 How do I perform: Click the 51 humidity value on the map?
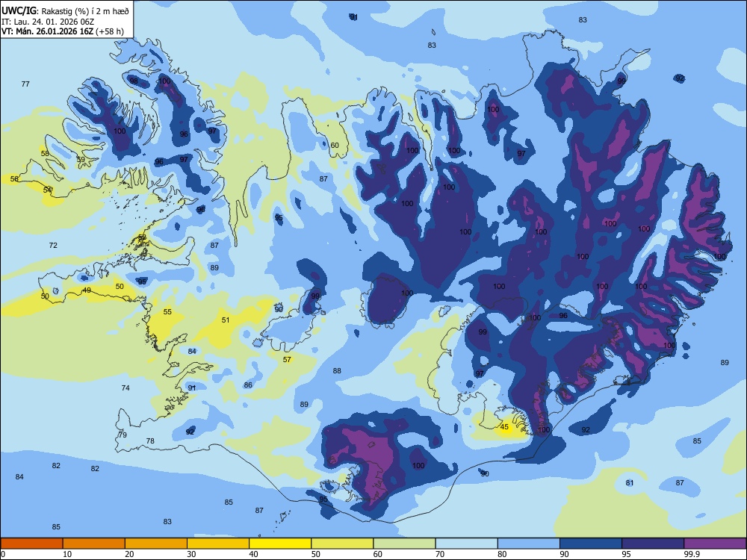(226, 320)
